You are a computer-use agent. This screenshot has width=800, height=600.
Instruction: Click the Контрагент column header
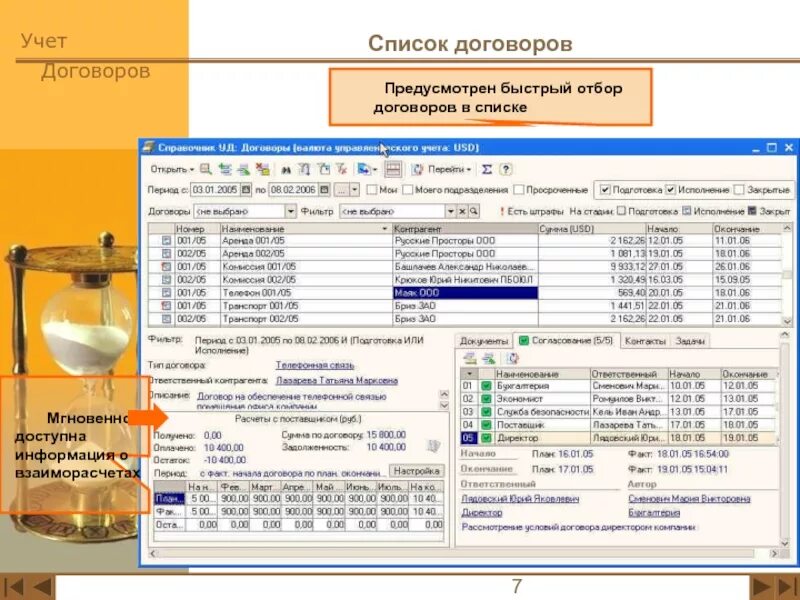point(465,229)
